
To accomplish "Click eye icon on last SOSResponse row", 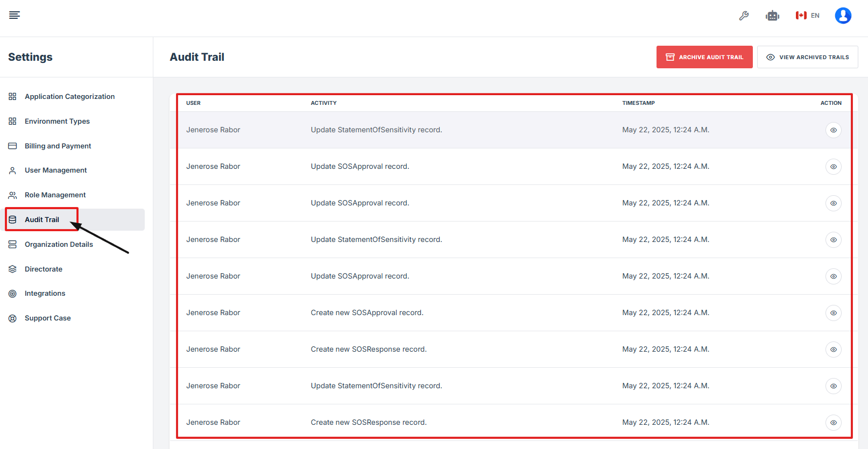I will coord(833,423).
